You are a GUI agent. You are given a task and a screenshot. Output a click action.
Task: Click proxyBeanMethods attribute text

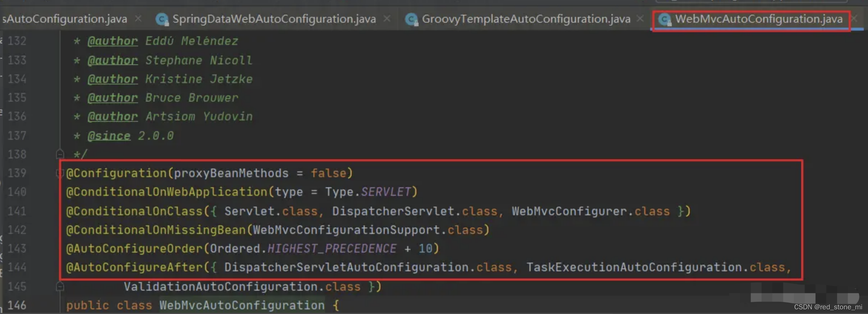point(231,173)
